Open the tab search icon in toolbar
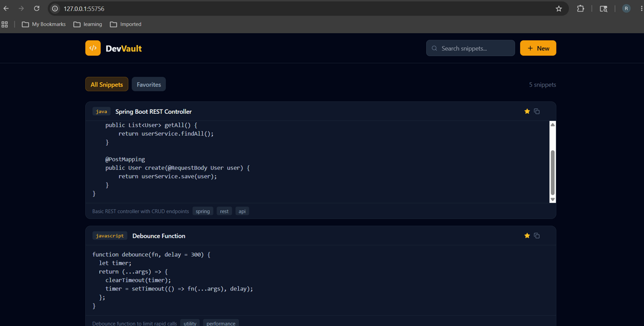This screenshot has height=326, width=644. [603, 9]
